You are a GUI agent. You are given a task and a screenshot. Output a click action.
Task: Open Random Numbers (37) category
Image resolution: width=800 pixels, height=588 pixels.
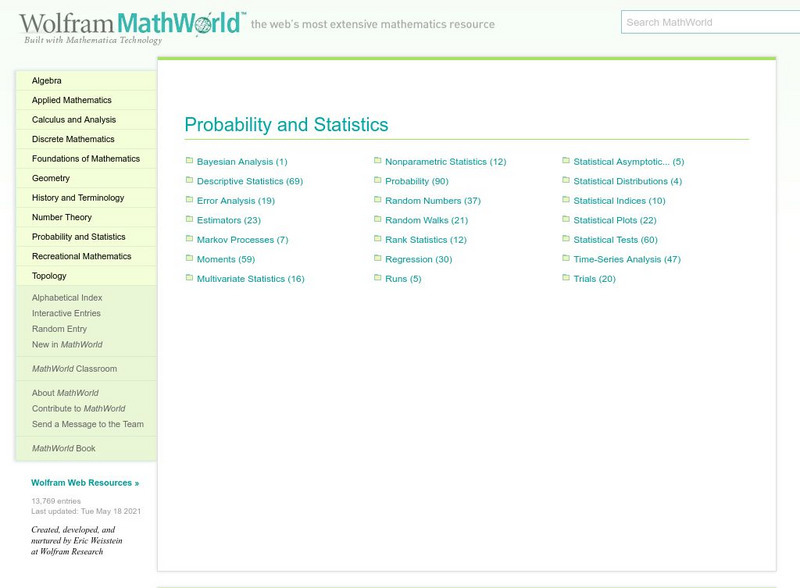433,201
